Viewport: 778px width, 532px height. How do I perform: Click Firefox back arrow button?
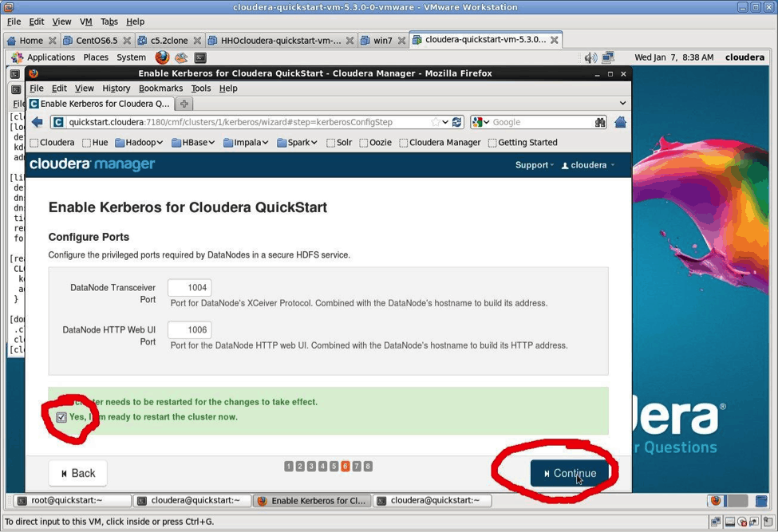pos(38,122)
